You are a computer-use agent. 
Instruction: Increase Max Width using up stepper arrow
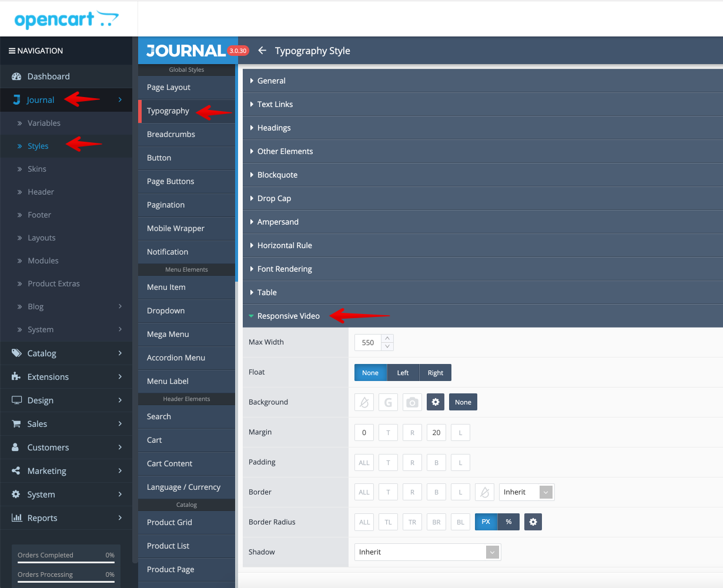click(x=387, y=338)
